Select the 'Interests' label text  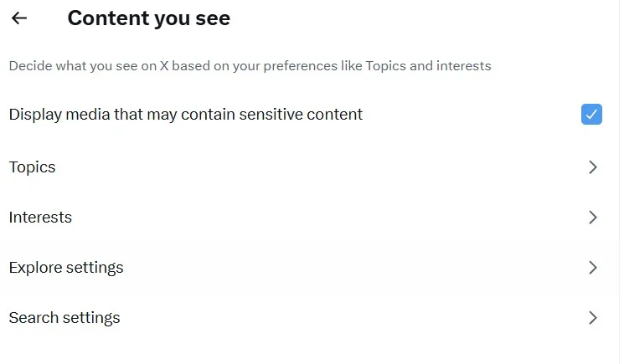click(x=40, y=218)
